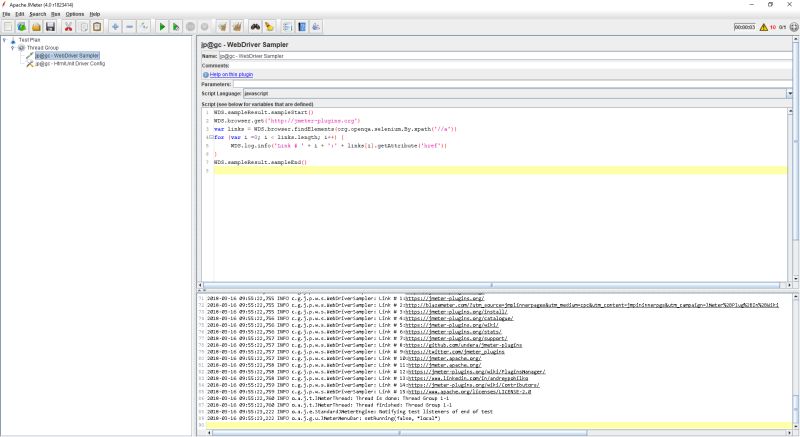Click the yellow warning log toggle icon
Screen dimensions: 800x437
[763, 27]
